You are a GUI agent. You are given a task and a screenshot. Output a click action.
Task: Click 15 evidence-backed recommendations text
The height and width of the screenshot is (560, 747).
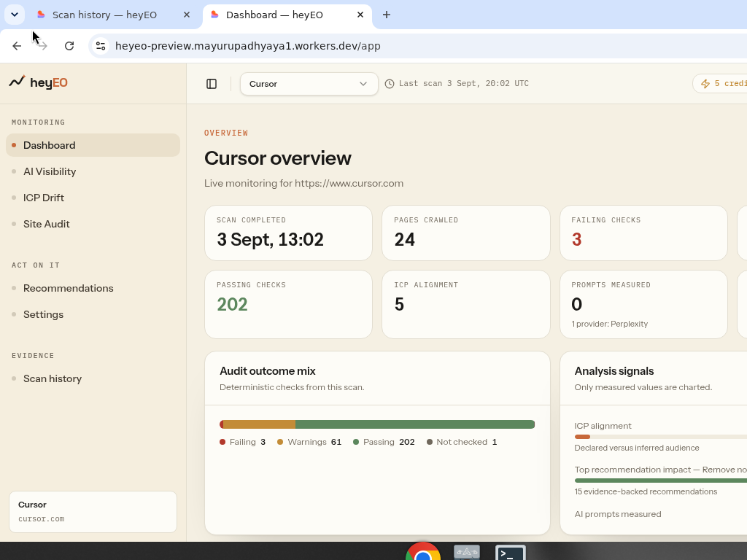click(x=646, y=491)
